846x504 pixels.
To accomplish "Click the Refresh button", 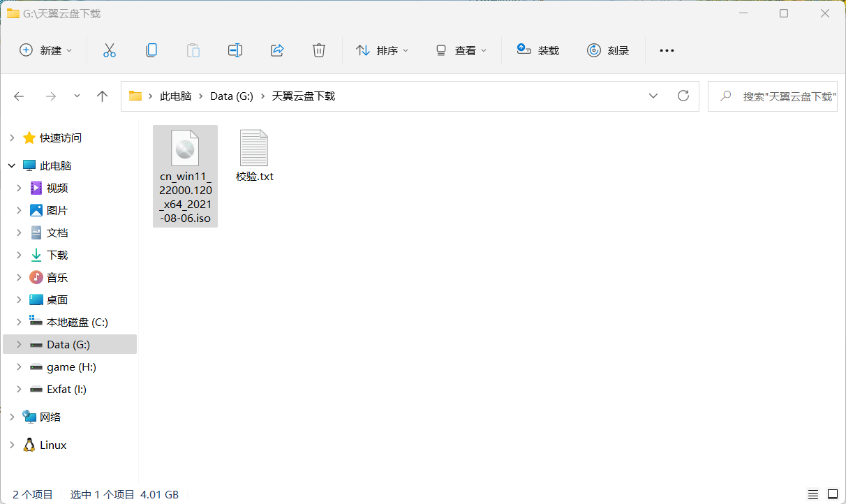I will pos(683,96).
